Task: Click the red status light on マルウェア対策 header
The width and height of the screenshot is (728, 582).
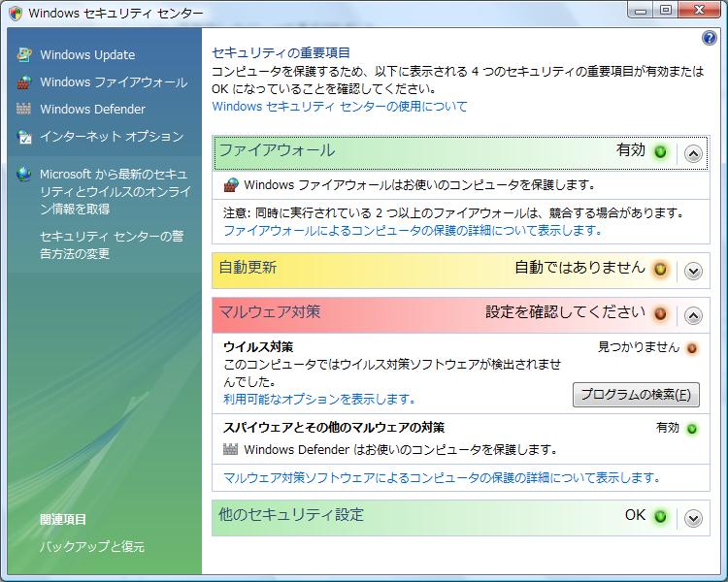Action: click(x=660, y=313)
